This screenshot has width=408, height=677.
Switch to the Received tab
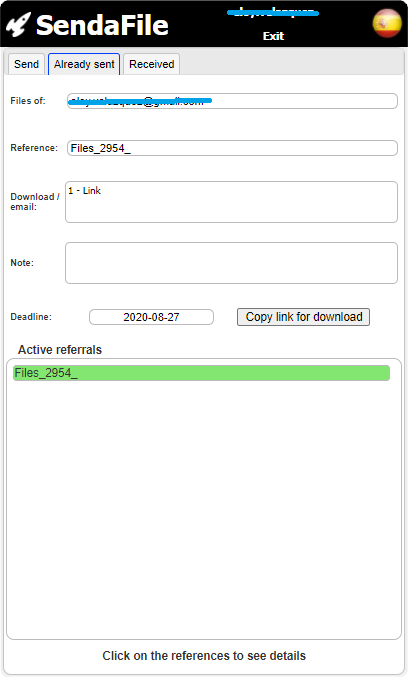[152, 64]
